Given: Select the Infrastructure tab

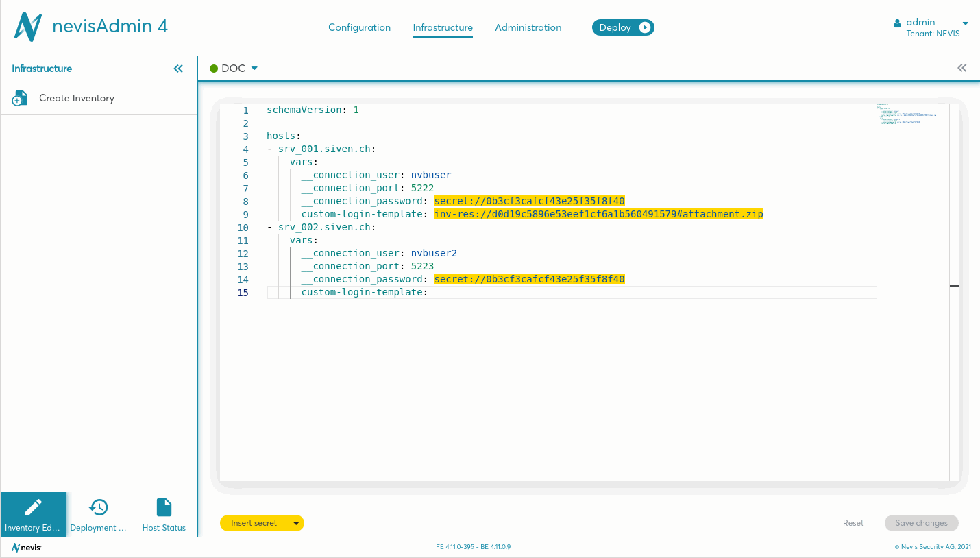Looking at the screenshot, I should tap(442, 27).
